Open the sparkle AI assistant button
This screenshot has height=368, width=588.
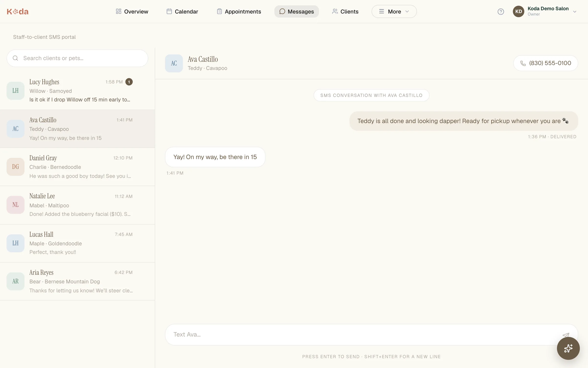click(568, 348)
